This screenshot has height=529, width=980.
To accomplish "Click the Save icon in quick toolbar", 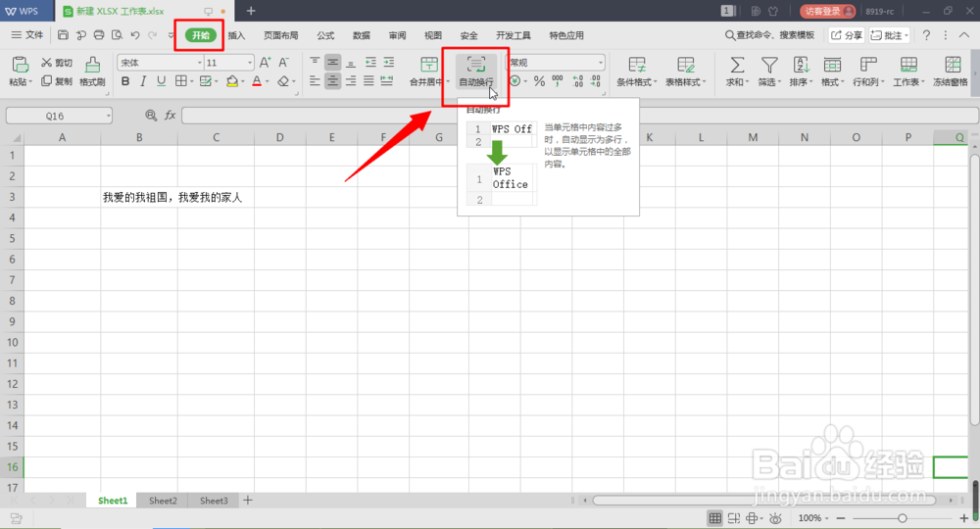I will (x=63, y=35).
